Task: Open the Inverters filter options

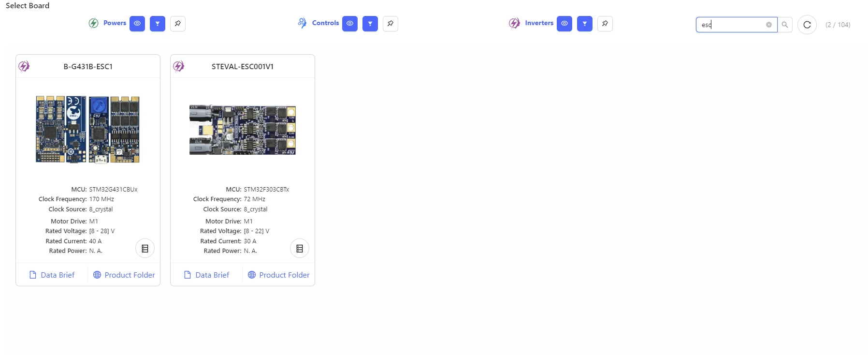Action: click(x=585, y=24)
